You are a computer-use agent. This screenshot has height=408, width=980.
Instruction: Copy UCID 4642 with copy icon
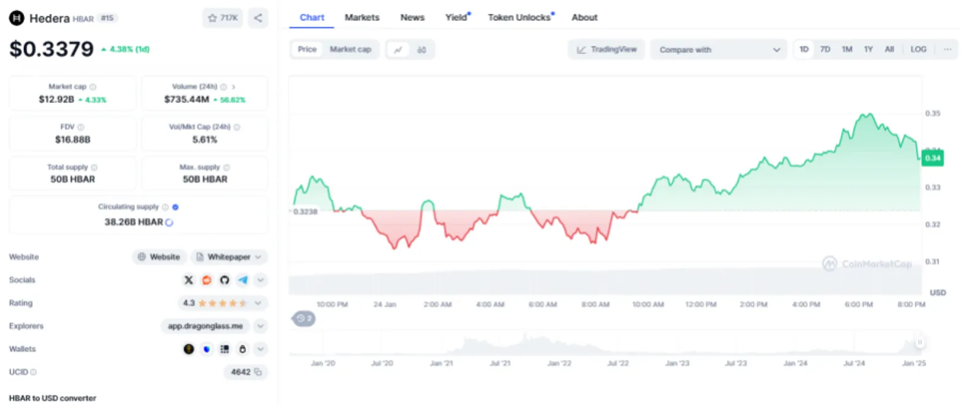258,372
